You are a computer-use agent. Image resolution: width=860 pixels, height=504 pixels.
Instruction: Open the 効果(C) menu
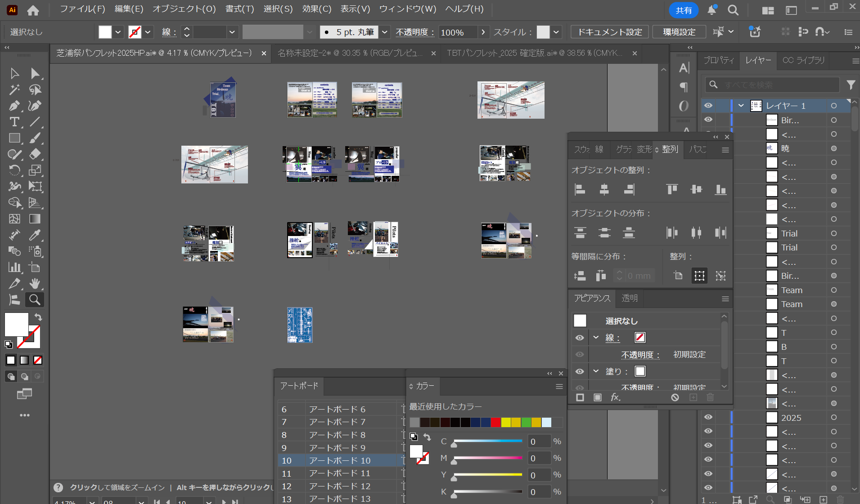click(316, 9)
